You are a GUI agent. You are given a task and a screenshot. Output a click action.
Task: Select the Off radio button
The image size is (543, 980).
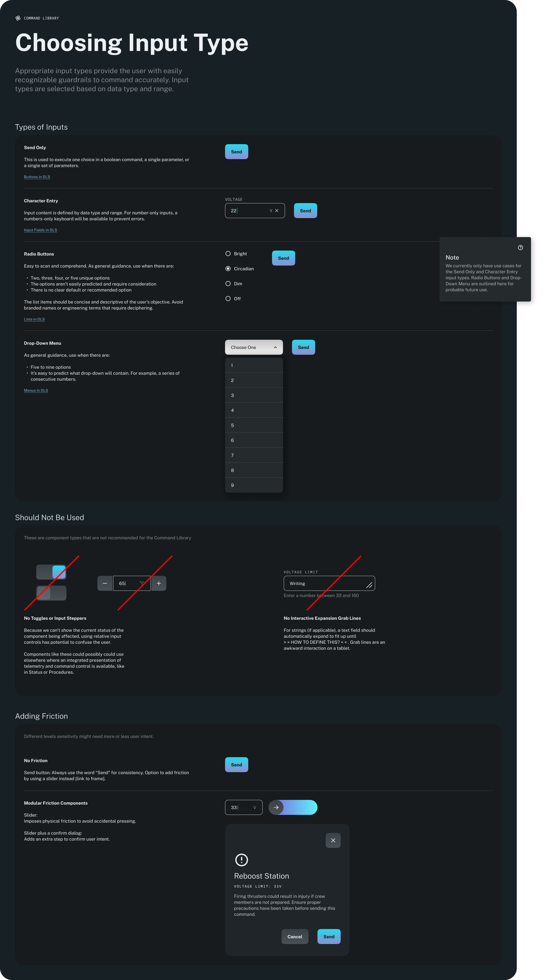point(228,299)
